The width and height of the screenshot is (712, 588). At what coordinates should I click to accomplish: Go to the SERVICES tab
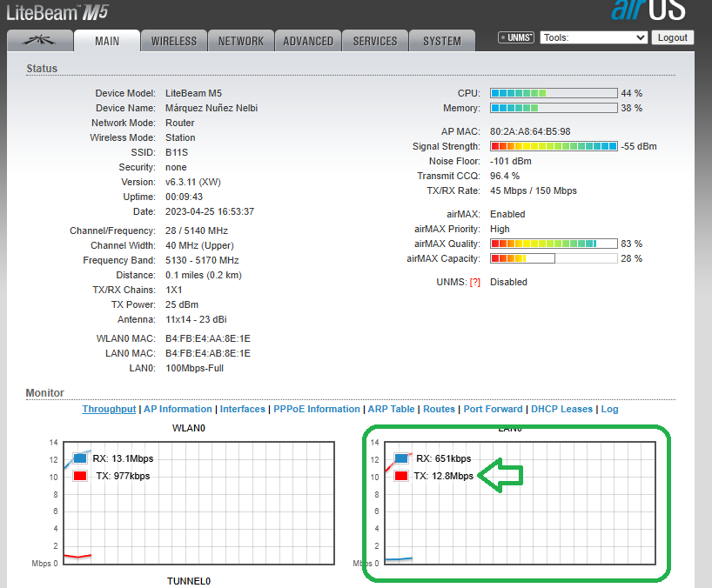375,41
